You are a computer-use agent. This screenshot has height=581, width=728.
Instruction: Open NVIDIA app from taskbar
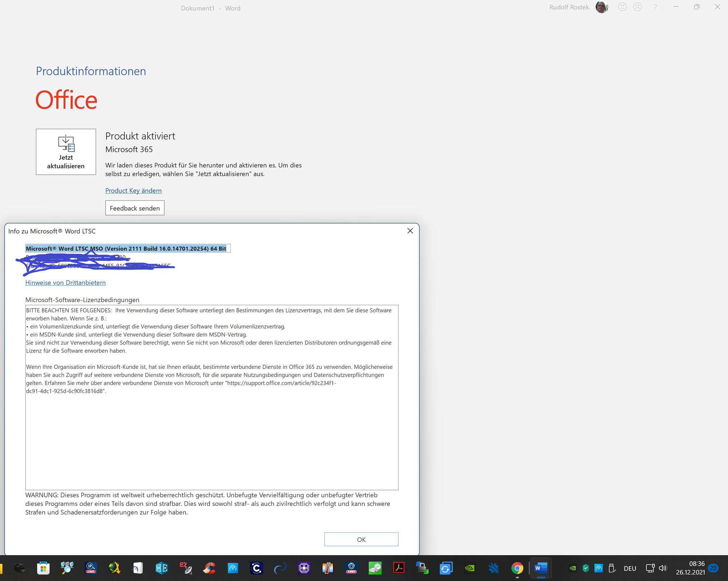tap(470, 568)
